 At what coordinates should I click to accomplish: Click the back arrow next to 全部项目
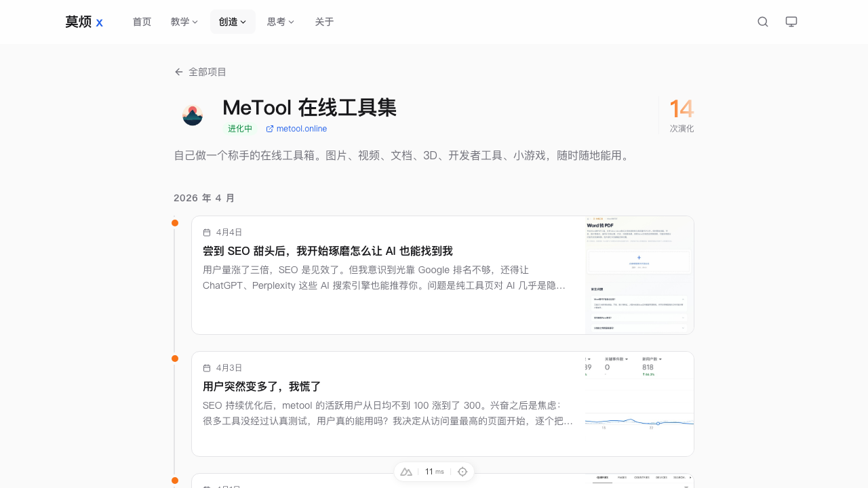tap(178, 71)
